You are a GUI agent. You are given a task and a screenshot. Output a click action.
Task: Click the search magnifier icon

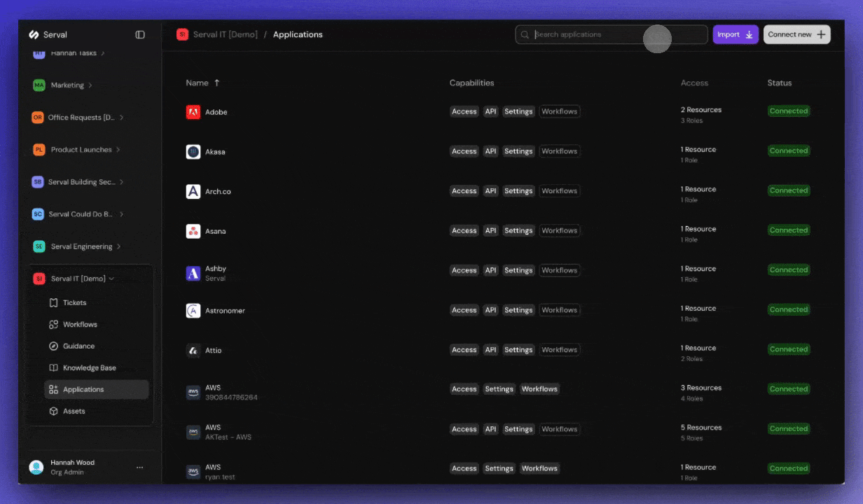point(525,34)
